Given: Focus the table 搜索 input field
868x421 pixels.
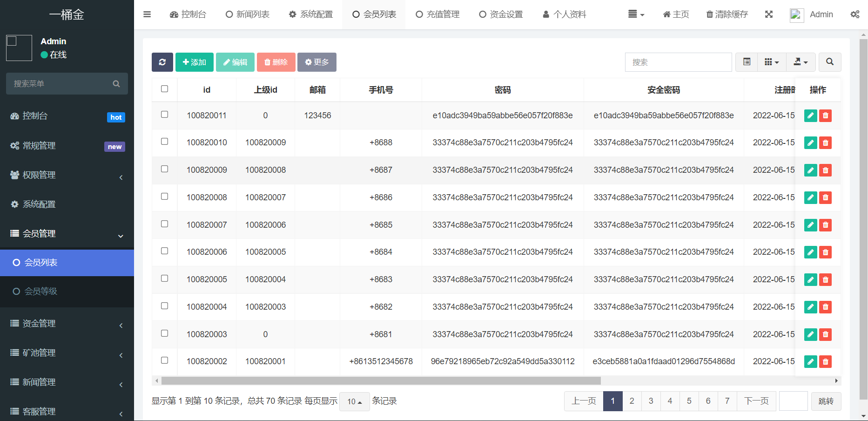Looking at the screenshot, I should (678, 62).
